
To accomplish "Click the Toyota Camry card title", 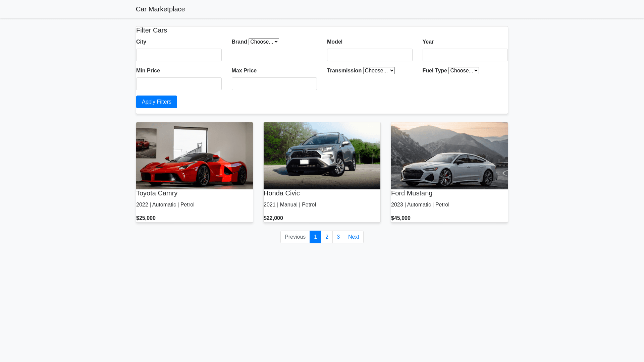I will point(157,193).
